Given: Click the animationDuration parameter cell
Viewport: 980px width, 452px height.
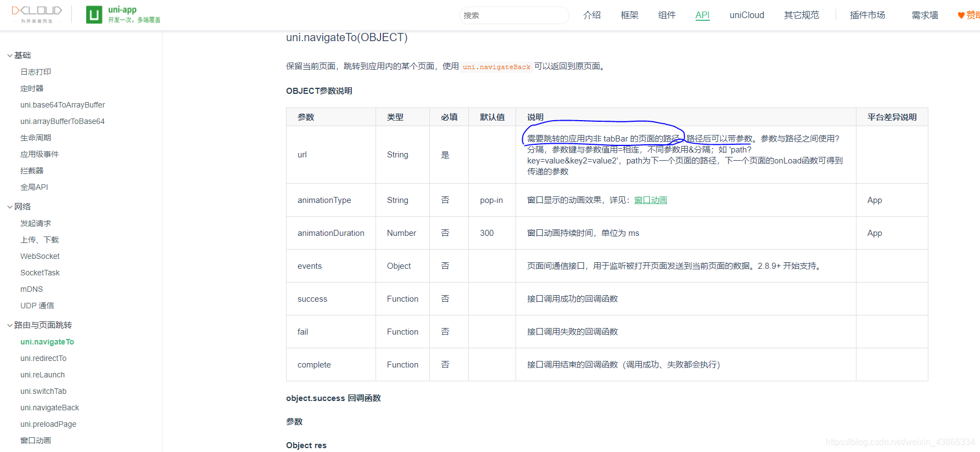Looking at the screenshot, I should pyautogui.click(x=331, y=233).
